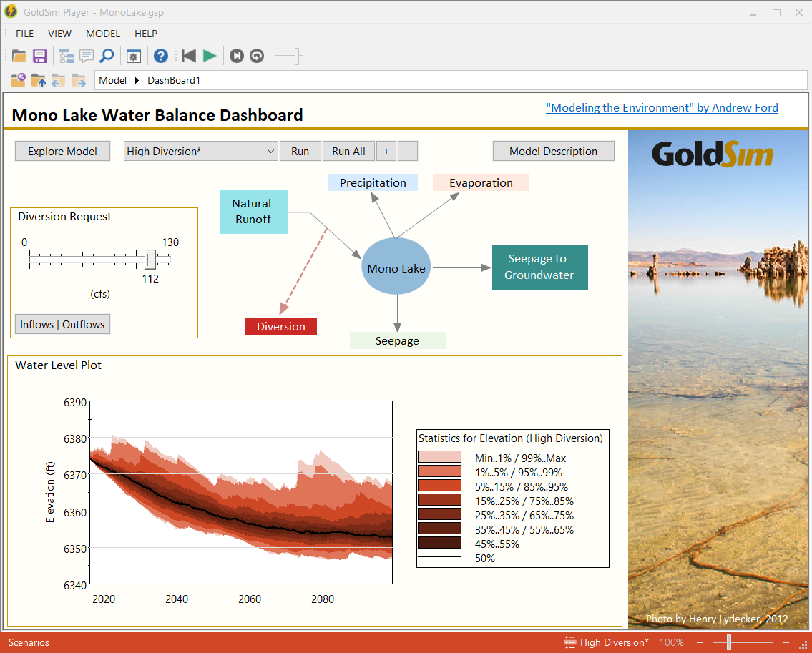Screen dimensions: 812x653
Task: Click the toolbar playback speed slider
Action: (288, 56)
